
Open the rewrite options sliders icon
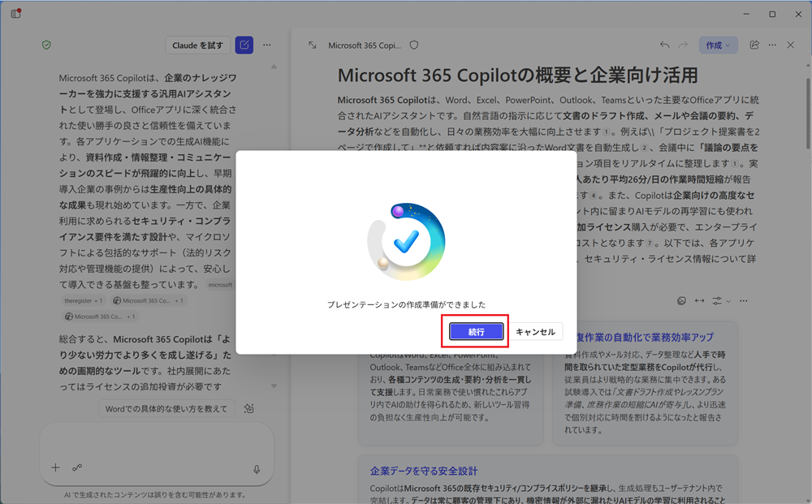pos(717,300)
